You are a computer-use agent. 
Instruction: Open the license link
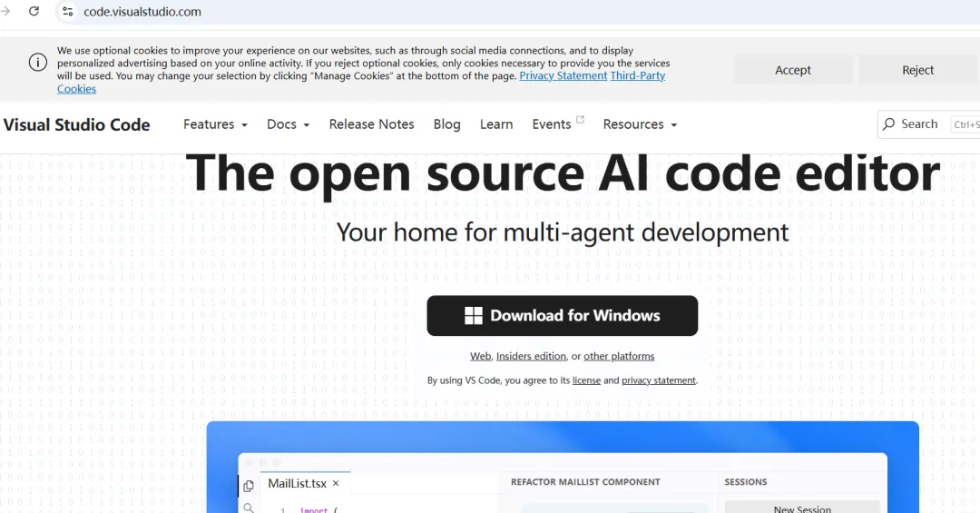586,380
